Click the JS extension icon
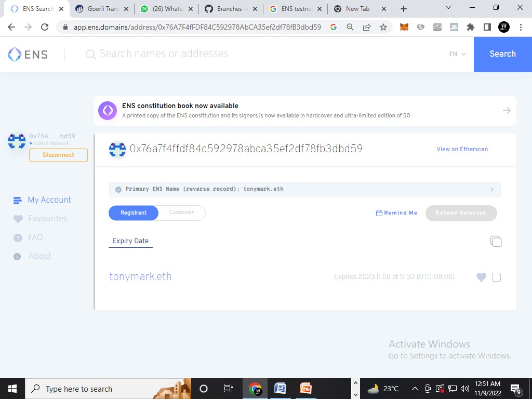This screenshot has width=532, height=399. pyautogui.click(x=454, y=27)
